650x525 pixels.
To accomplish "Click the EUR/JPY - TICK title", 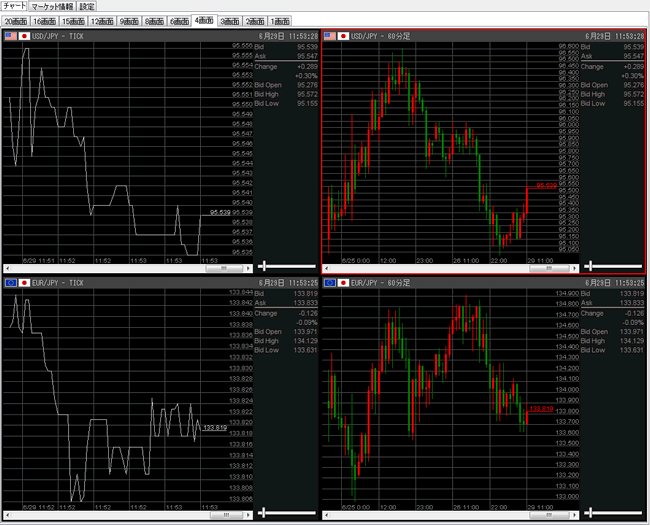I will pyautogui.click(x=58, y=283).
